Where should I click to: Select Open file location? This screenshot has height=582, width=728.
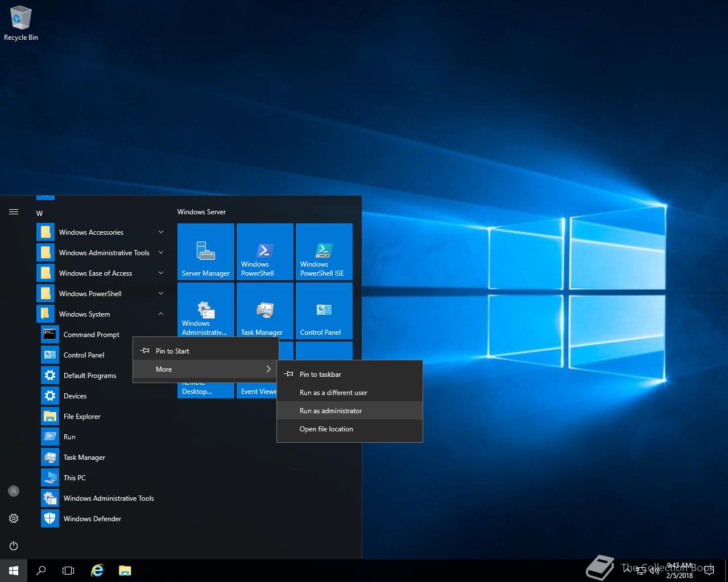click(x=350, y=429)
